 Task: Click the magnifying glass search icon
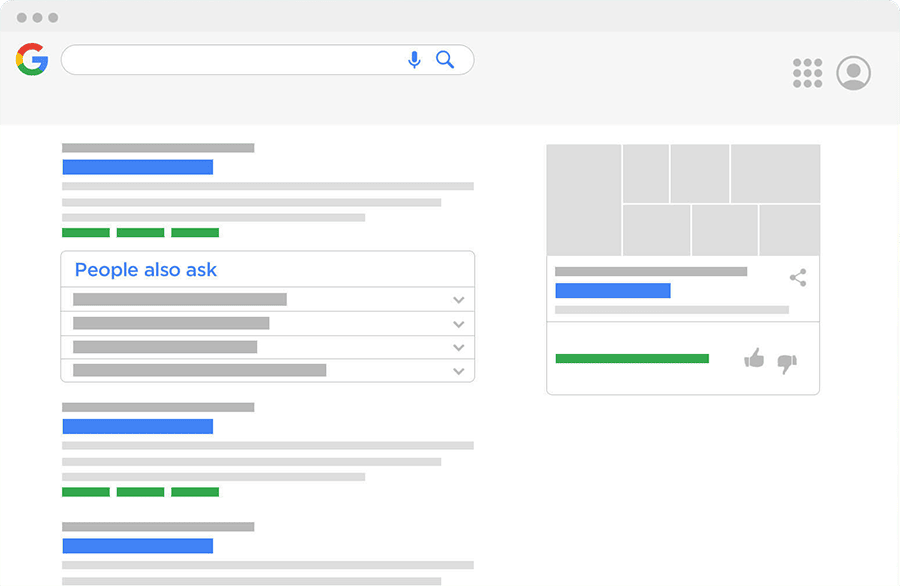tap(445, 59)
